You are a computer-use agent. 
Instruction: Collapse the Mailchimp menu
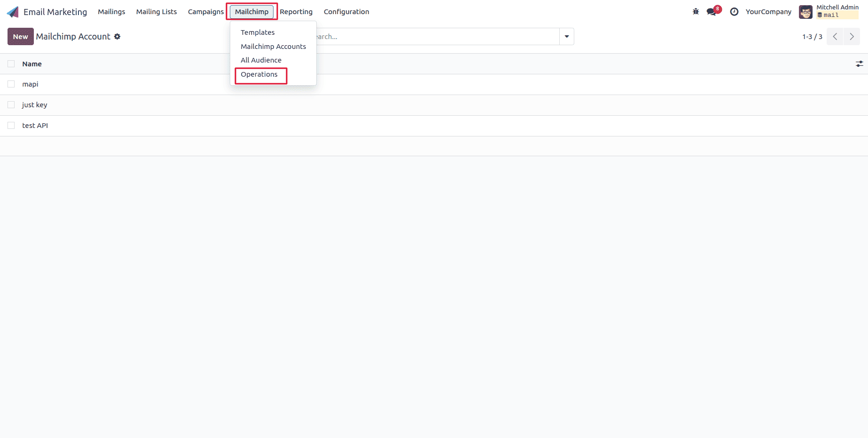coord(252,12)
